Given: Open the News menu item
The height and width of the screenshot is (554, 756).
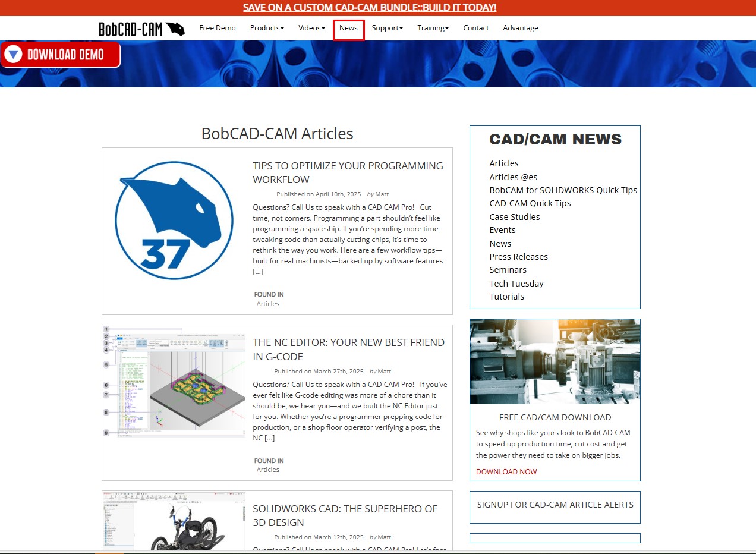Looking at the screenshot, I should [x=349, y=28].
